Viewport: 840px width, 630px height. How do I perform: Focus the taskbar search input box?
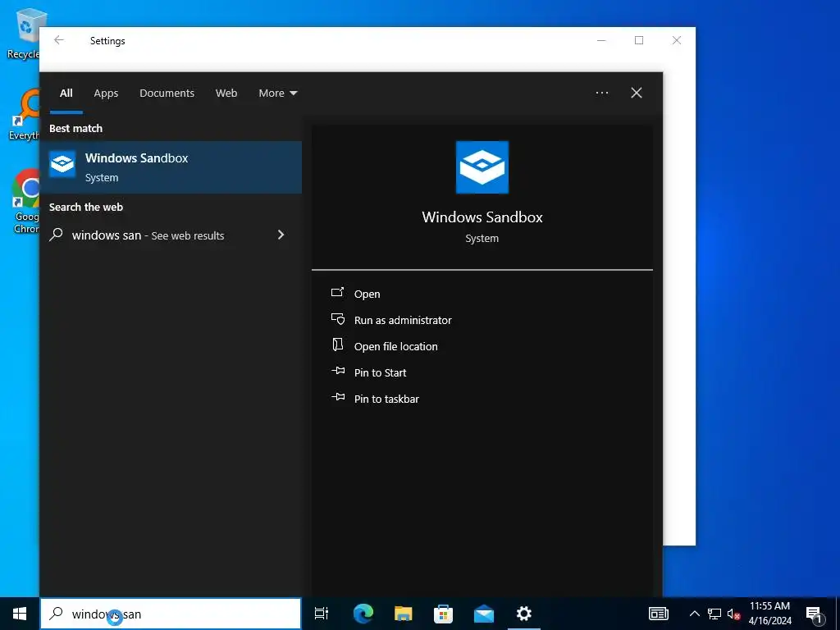click(171, 614)
